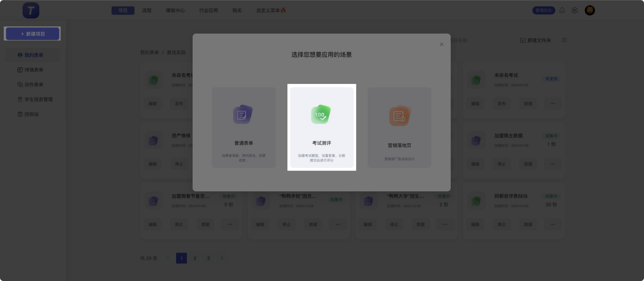644x281 pixels.
Task: Click the form icon of 加盟商主数据
Action: click(x=476, y=141)
